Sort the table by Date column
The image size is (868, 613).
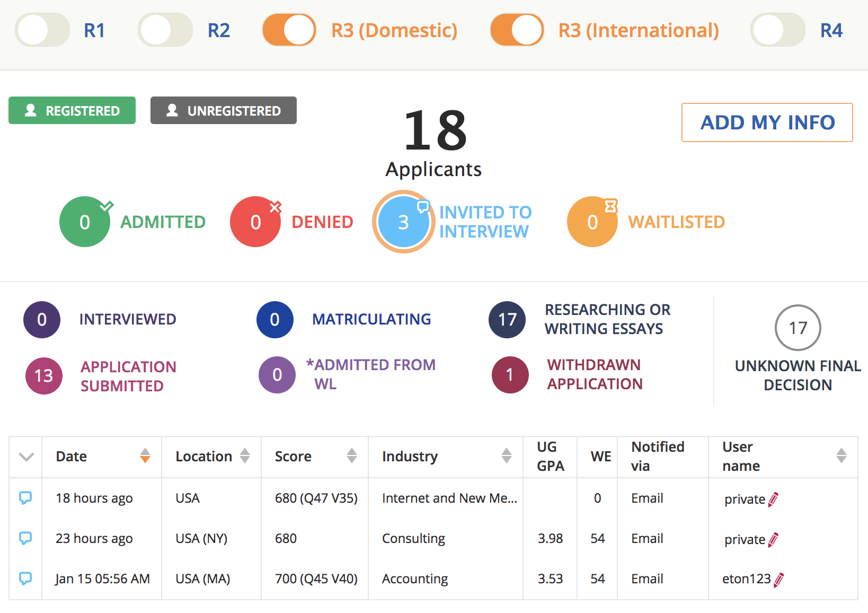[145, 456]
